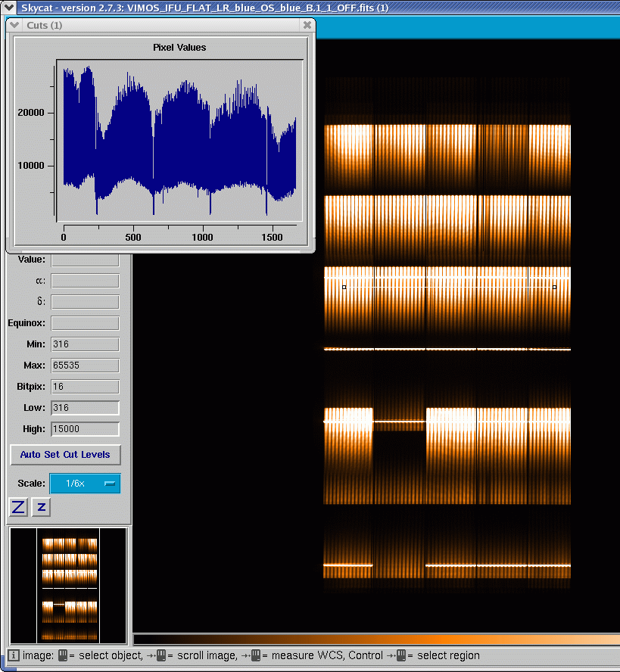Click the colorbar below the image
This screenshot has width=620, height=672.
(376, 639)
